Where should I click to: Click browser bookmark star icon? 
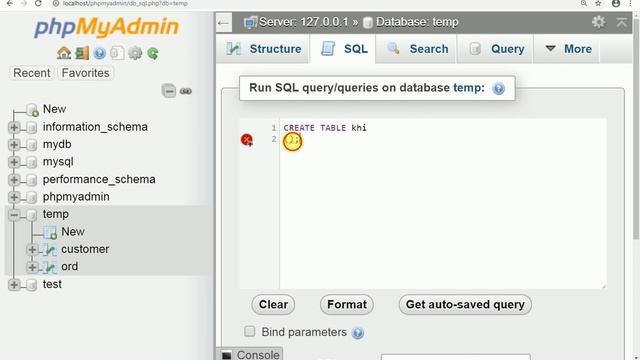tap(598, 3)
